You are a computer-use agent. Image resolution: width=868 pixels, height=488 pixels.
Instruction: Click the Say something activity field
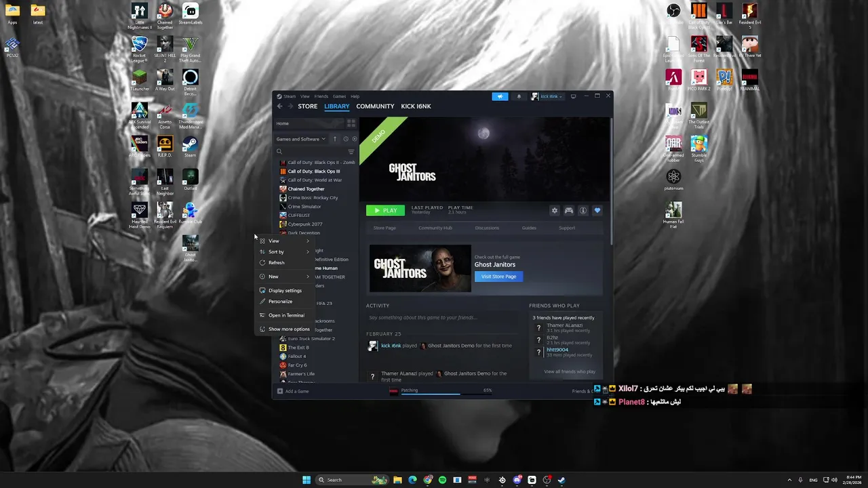coord(443,317)
